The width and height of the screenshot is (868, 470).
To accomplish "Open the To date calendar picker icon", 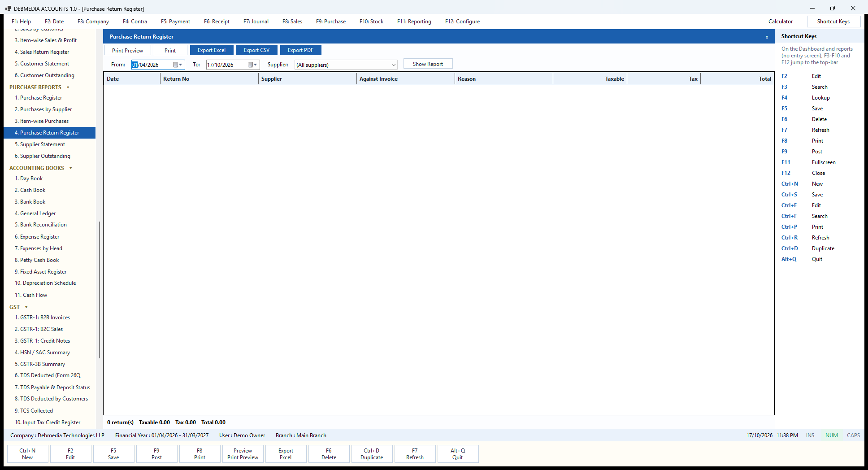I will 251,65.
